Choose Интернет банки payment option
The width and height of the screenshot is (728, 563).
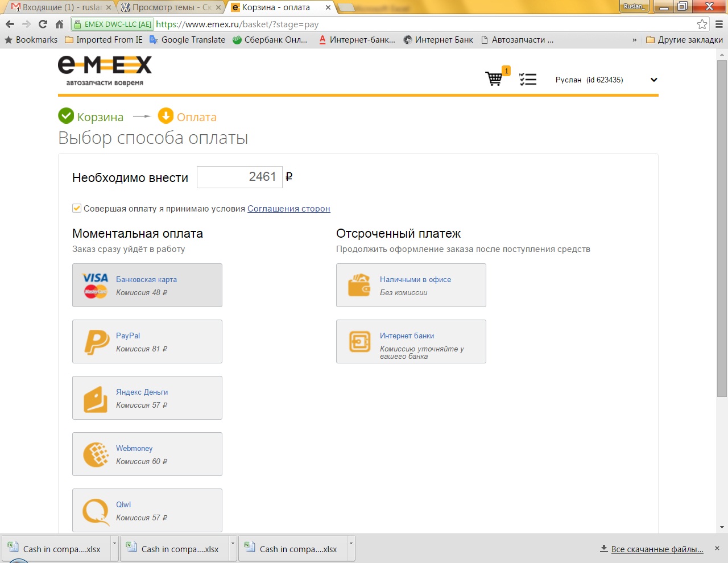411,342
